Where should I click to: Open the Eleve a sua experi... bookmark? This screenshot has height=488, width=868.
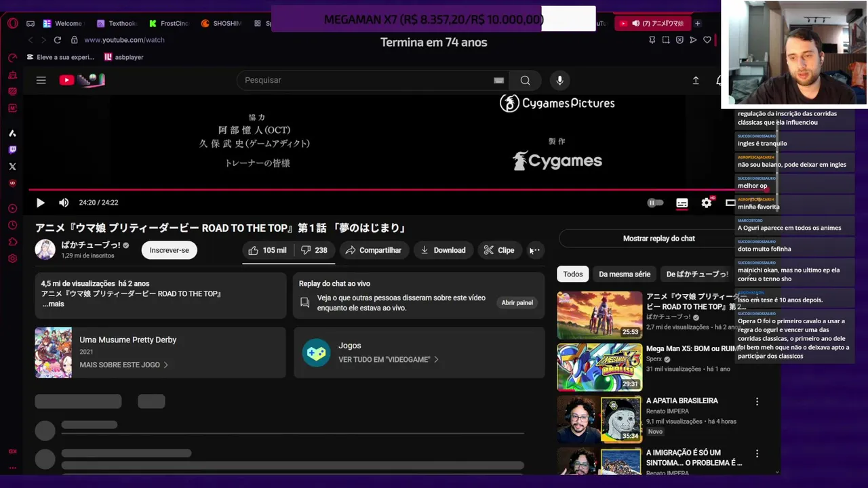click(x=61, y=57)
